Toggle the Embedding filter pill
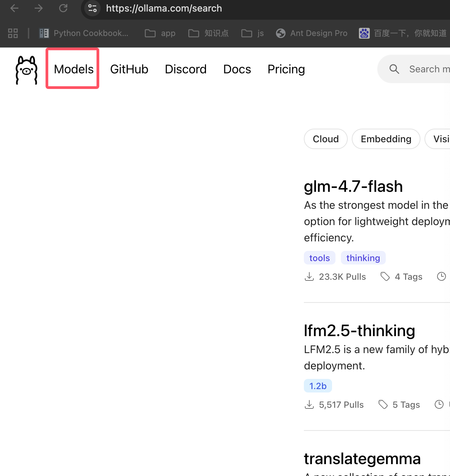 click(386, 139)
